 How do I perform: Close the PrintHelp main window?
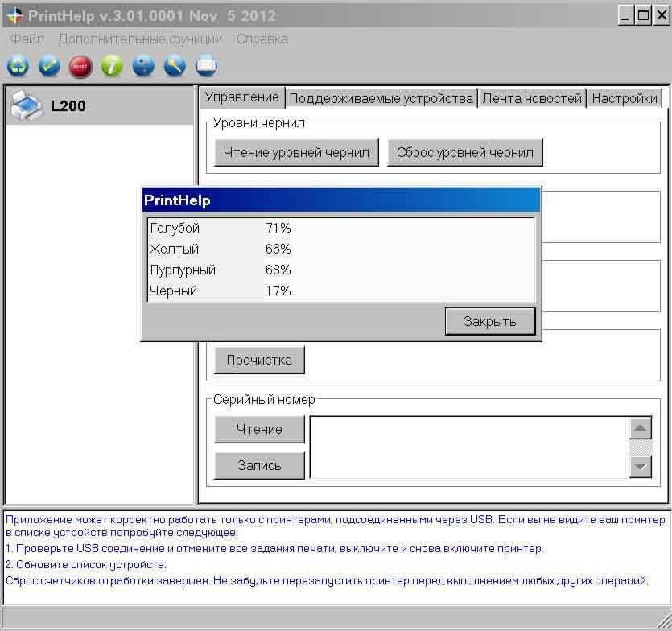pyautogui.click(x=662, y=16)
